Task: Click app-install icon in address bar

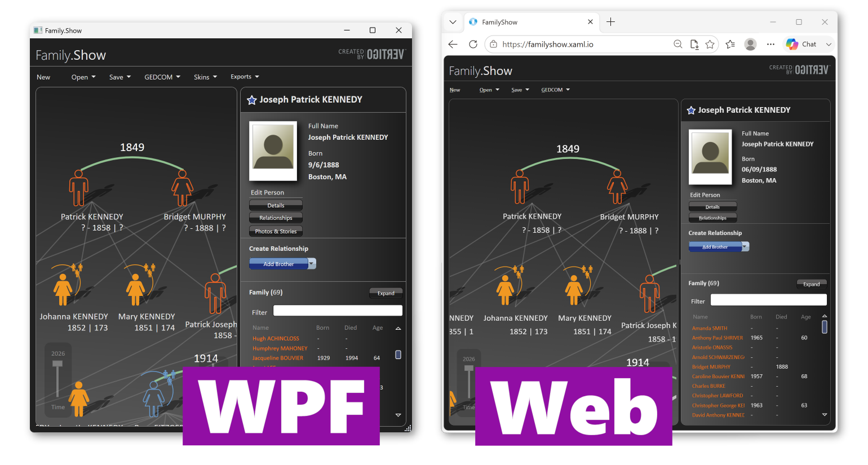Action: [x=694, y=44]
